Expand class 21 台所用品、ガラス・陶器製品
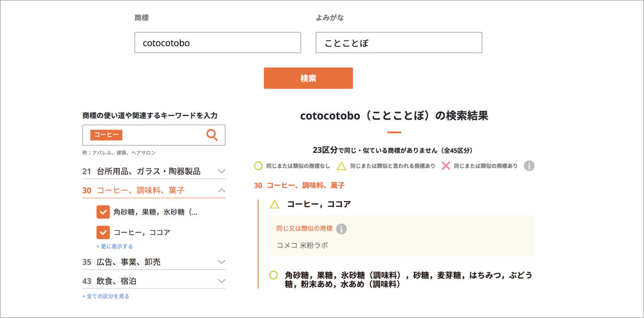The height and width of the screenshot is (318, 644). [x=221, y=171]
